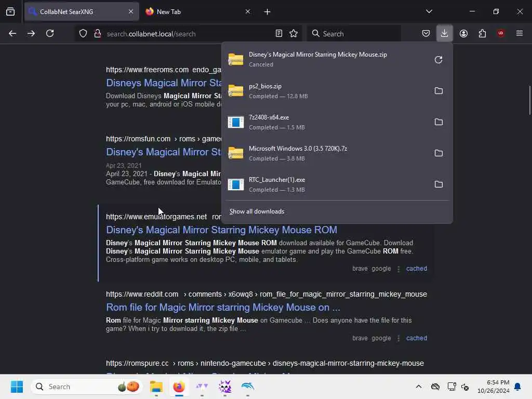The image size is (532, 399).
Task: Open the Firefox account icon
Action: click(x=463, y=33)
